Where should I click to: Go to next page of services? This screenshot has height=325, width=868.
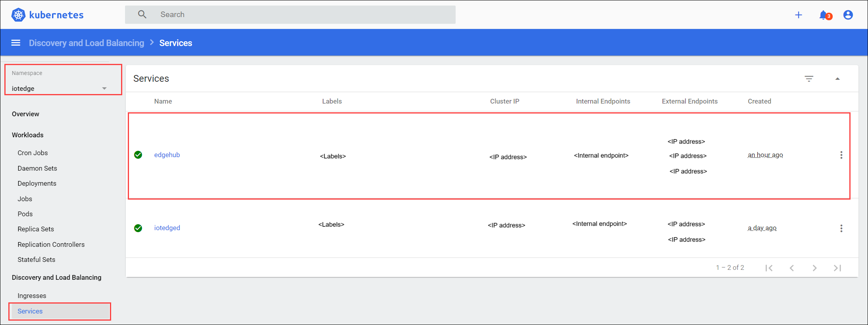click(814, 268)
